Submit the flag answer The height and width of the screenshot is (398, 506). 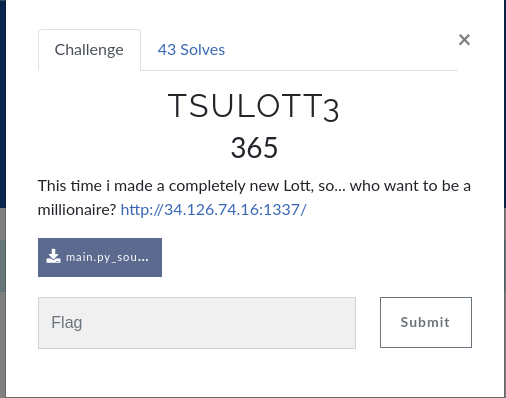coord(426,322)
